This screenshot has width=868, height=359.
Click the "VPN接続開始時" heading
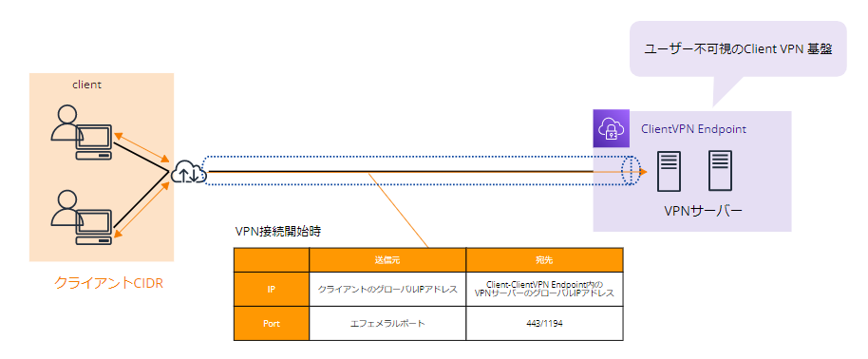[278, 232]
